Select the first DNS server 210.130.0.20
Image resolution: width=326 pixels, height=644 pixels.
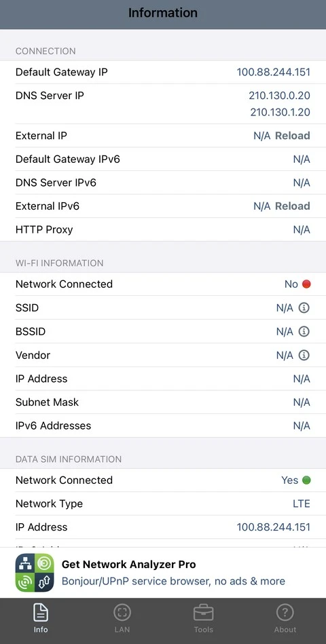[280, 96]
